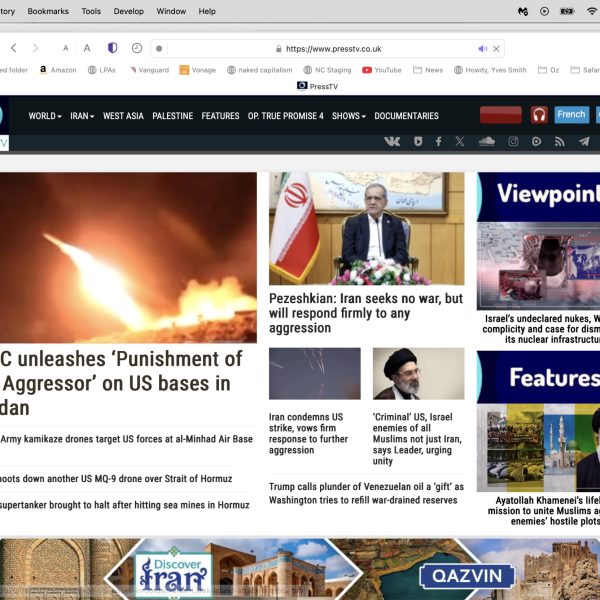
Task: Expand the SHOWS dropdown
Action: pos(349,116)
